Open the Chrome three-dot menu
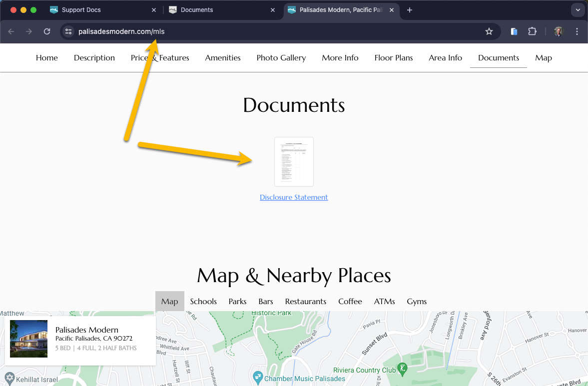 point(577,31)
